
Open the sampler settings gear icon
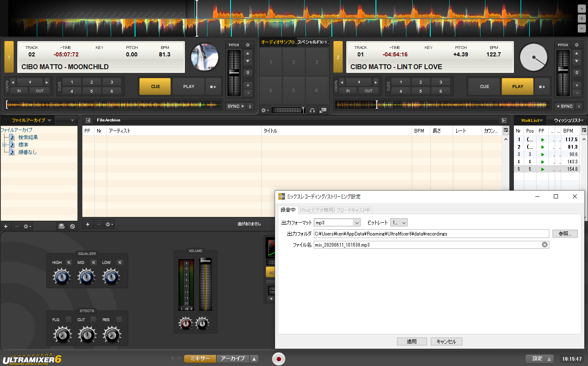265,110
